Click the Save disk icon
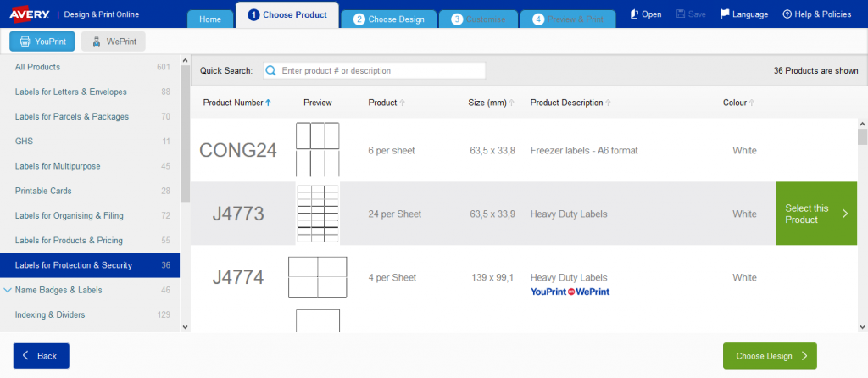The image size is (868, 378). tap(681, 14)
